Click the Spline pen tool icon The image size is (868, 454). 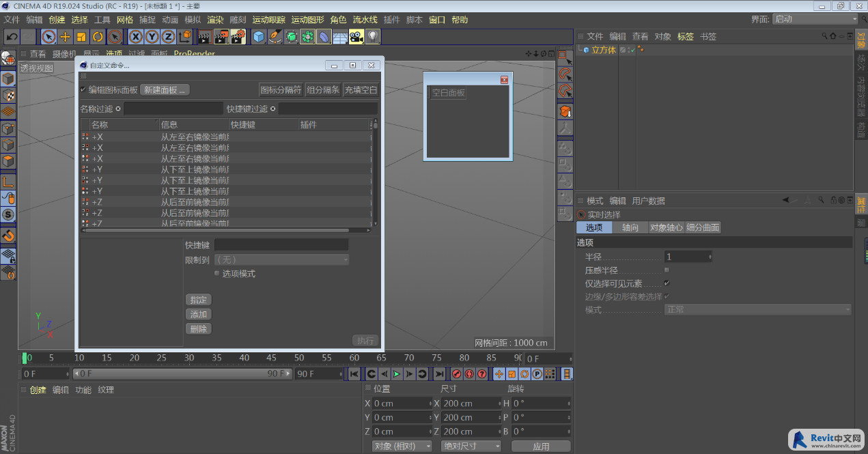[x=275, y=36]
